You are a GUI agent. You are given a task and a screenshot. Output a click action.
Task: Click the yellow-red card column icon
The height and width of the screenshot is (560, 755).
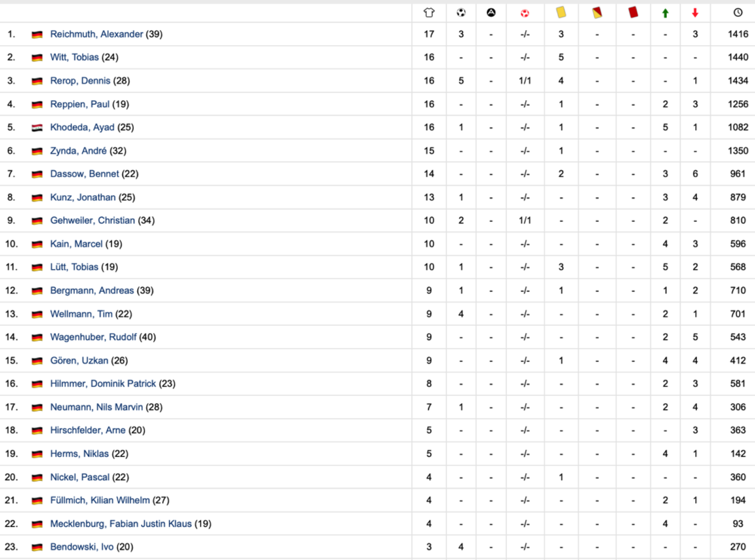(x=597, y=13)
